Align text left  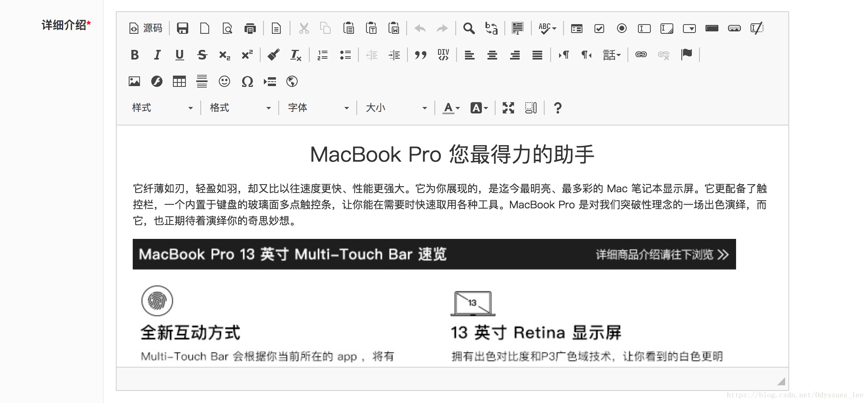[469, 55]
